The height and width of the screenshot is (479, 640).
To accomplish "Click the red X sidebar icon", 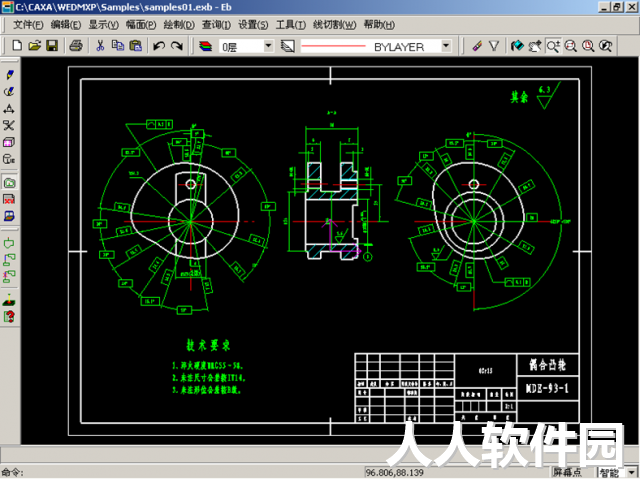I will pyautogui.click(x=9, y=199).
